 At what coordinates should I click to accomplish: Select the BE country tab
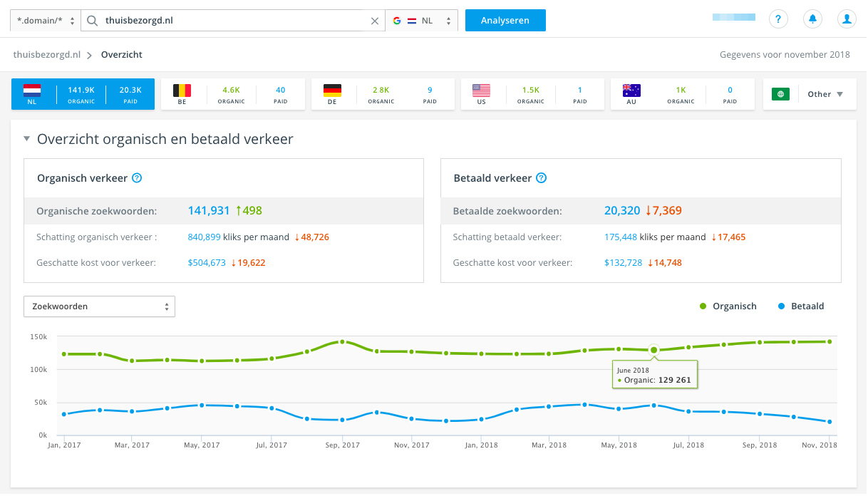[232, 94]
